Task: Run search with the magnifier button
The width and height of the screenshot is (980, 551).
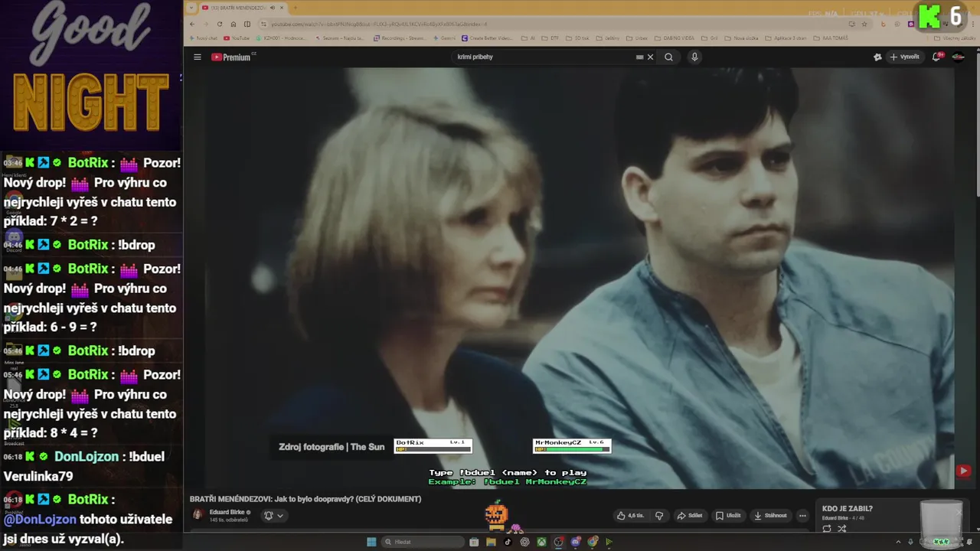Action: (668, 57)
